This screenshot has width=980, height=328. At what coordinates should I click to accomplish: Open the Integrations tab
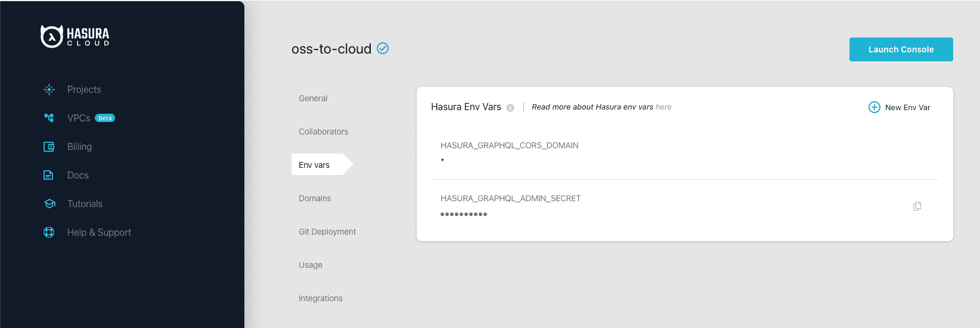(x=321, y=298)
